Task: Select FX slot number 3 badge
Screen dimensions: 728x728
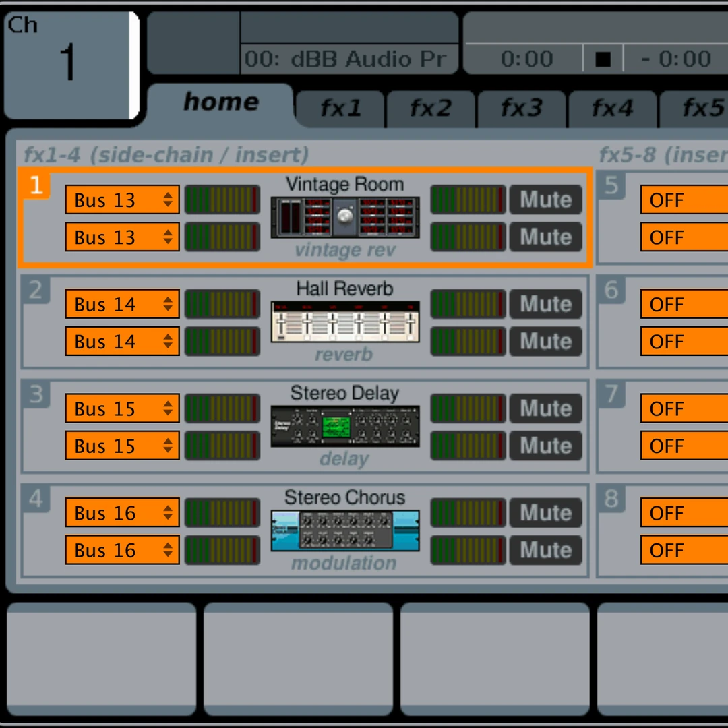Action: coord(35,395)
